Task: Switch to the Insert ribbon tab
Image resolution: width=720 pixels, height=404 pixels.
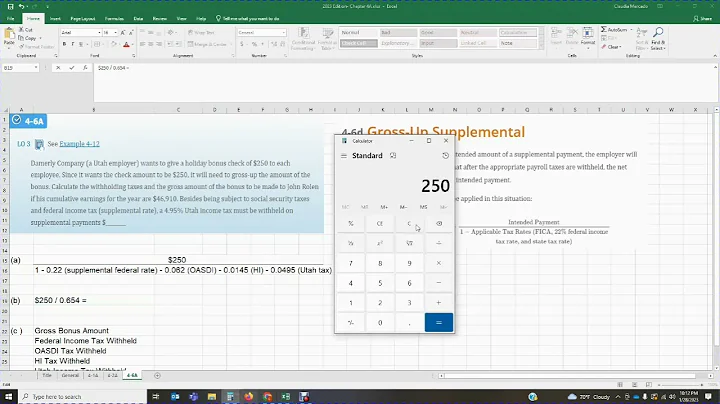Action: [55, 19]
